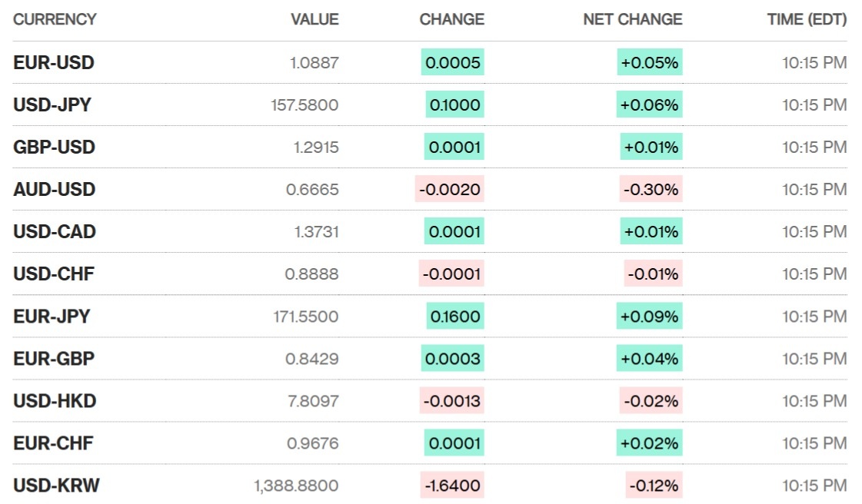862x504 pixels.
Task: Click the -1.6400 USD-KRW change badge
Action: [x=452, y=486]
